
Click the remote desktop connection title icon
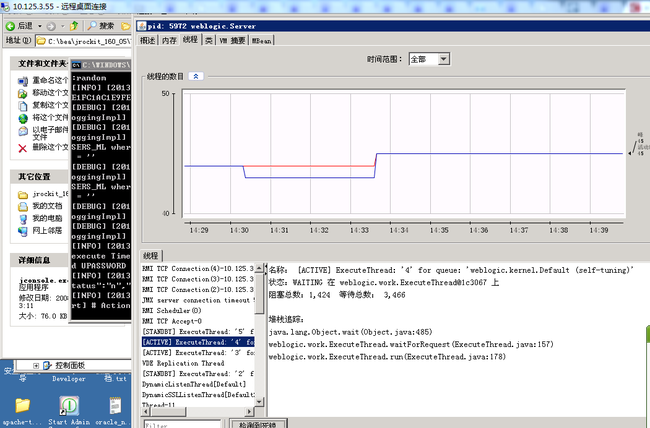(x=5, y=6)
